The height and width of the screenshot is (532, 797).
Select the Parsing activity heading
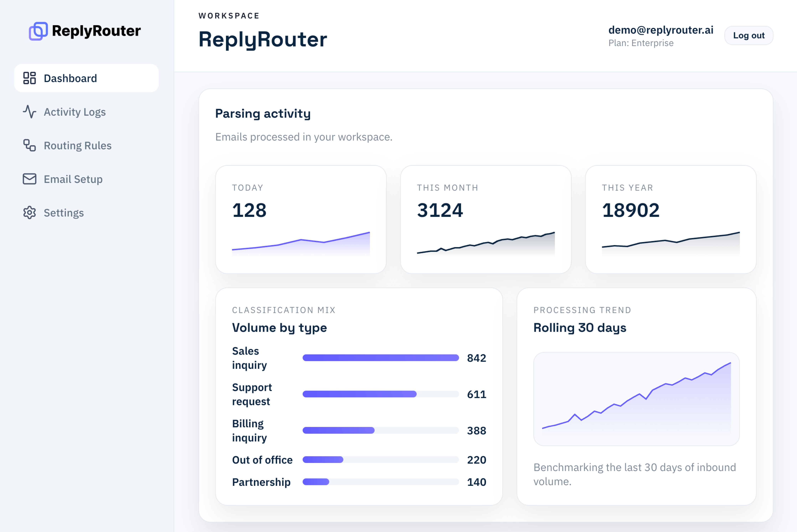[x=263, y=113]
